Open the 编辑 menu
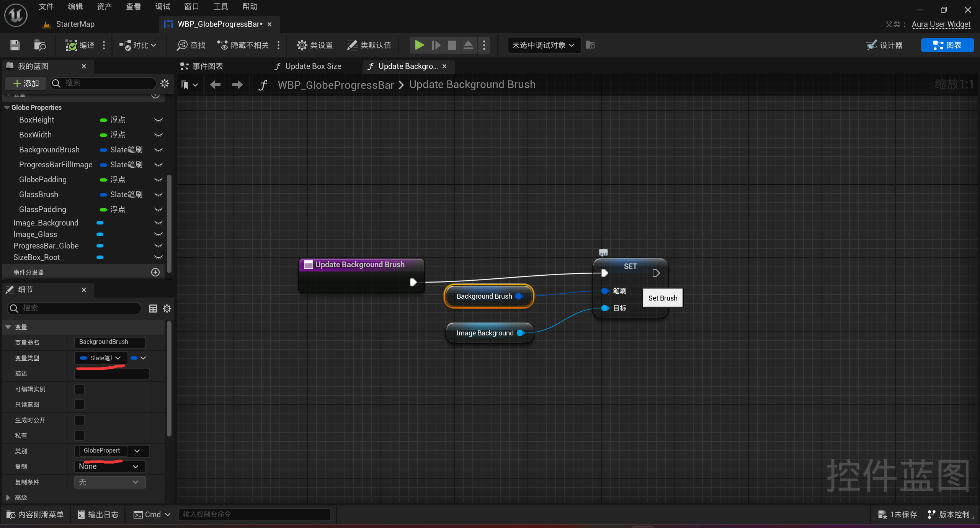980x528 pixels. 75,7
